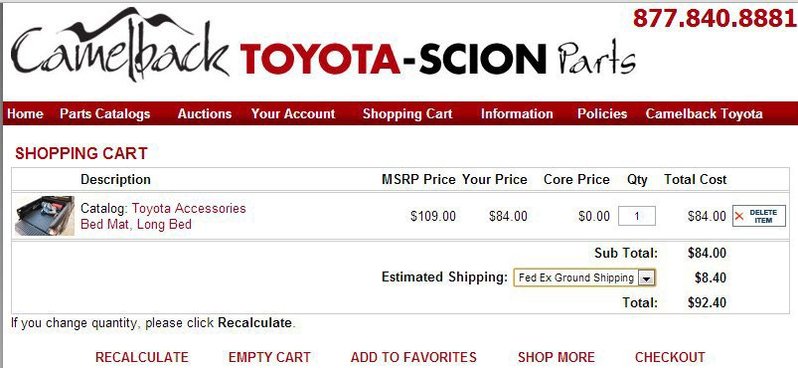Select the Fed Ex Ground Shipping combo box
This screenshot has width=798, height=368.
pyautogui.click(x=584, y=278)
